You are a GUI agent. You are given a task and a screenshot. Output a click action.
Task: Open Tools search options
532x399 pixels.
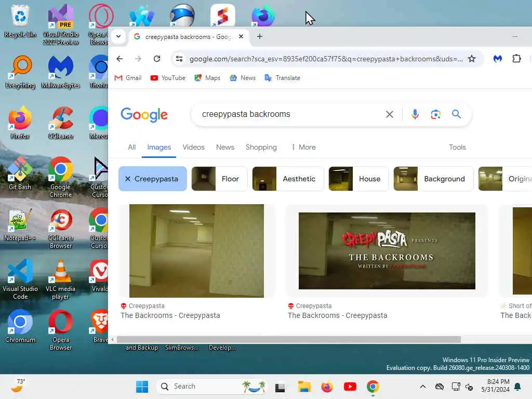click(457, 147)
